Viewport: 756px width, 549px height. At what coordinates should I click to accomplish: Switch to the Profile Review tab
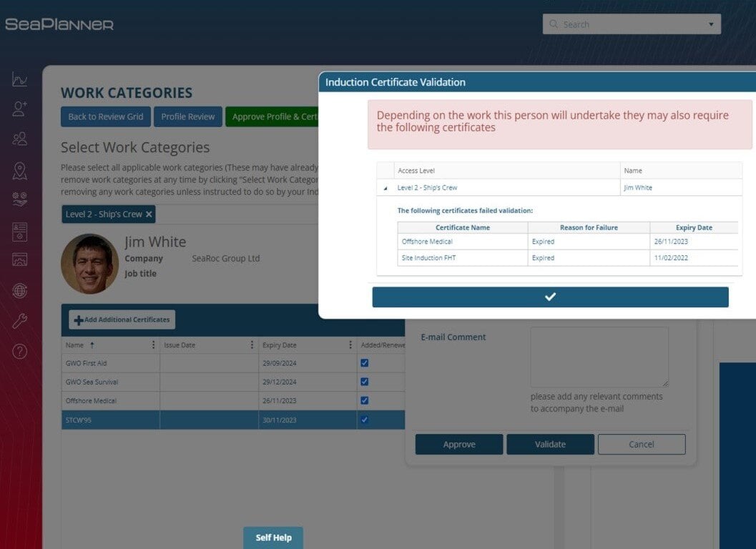click(187, 117)
